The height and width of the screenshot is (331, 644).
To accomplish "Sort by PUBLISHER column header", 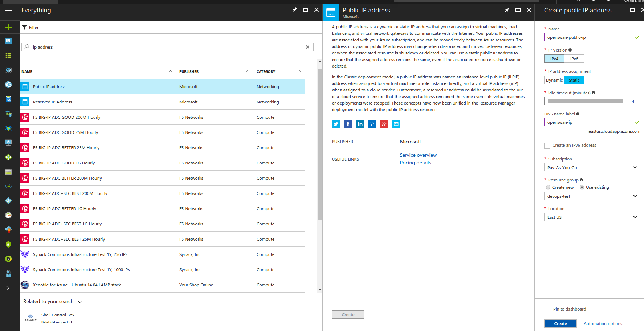I will click(189, 72).
